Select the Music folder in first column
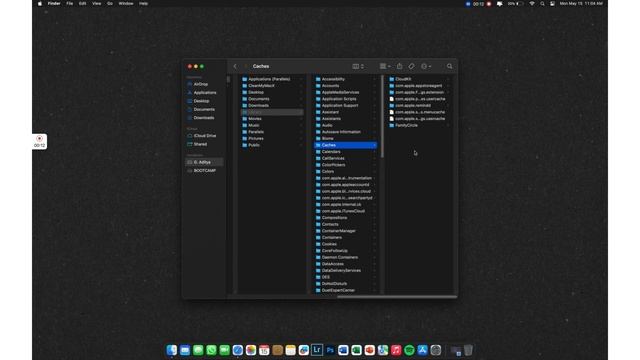 coord(272,125)
